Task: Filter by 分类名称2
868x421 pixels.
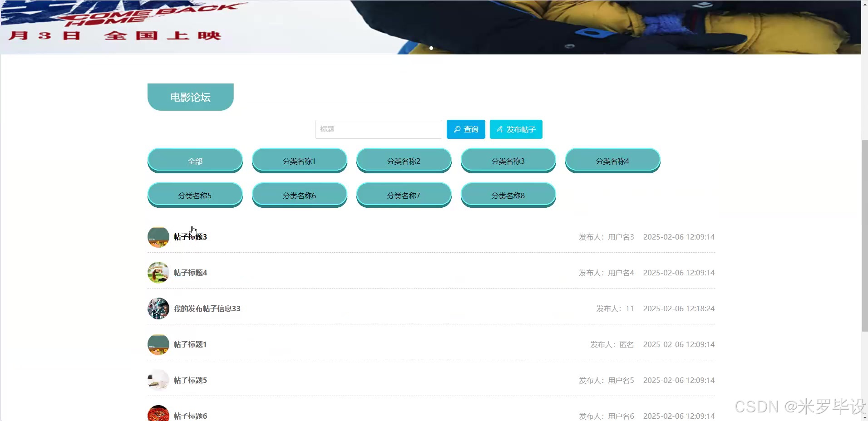Action: coord(404,161)
